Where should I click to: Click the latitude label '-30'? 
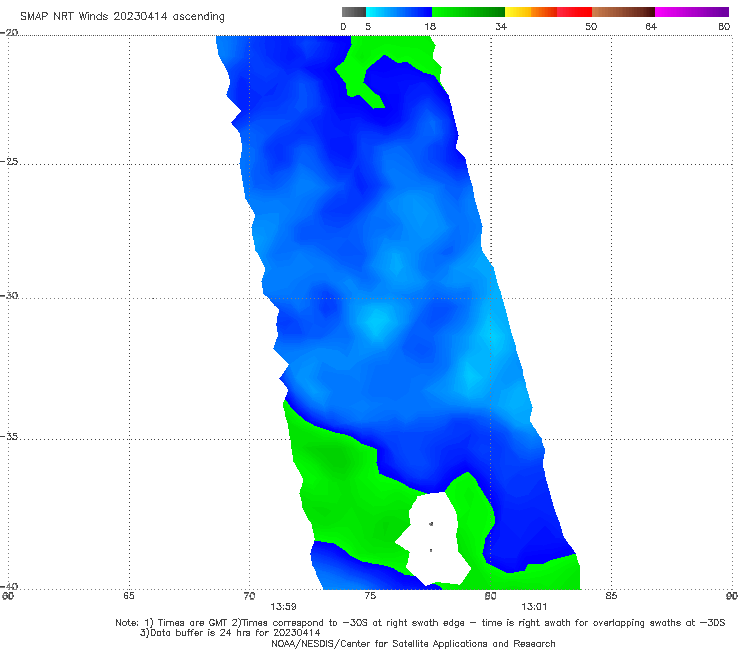coord(9,295)
